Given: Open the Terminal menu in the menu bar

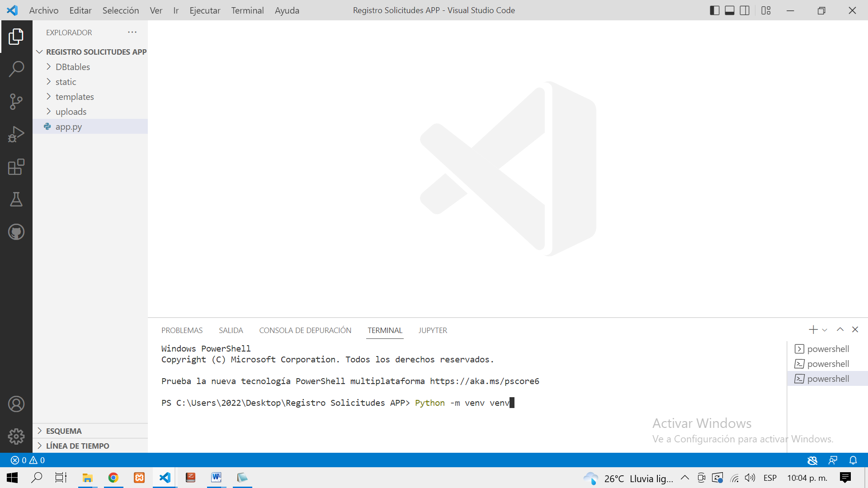Looking at the screenshot, I should point(247,10).
